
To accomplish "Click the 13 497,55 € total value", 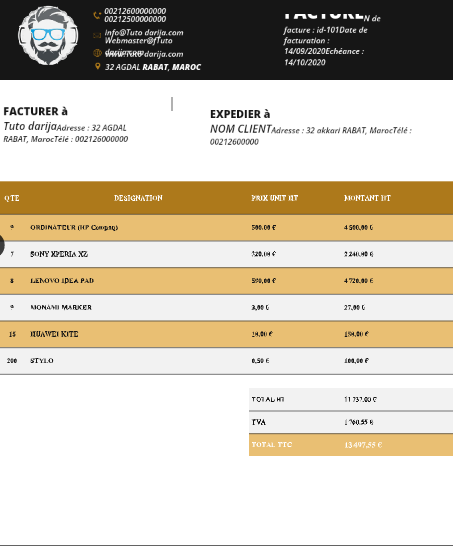I will click(x=363, y=445).
